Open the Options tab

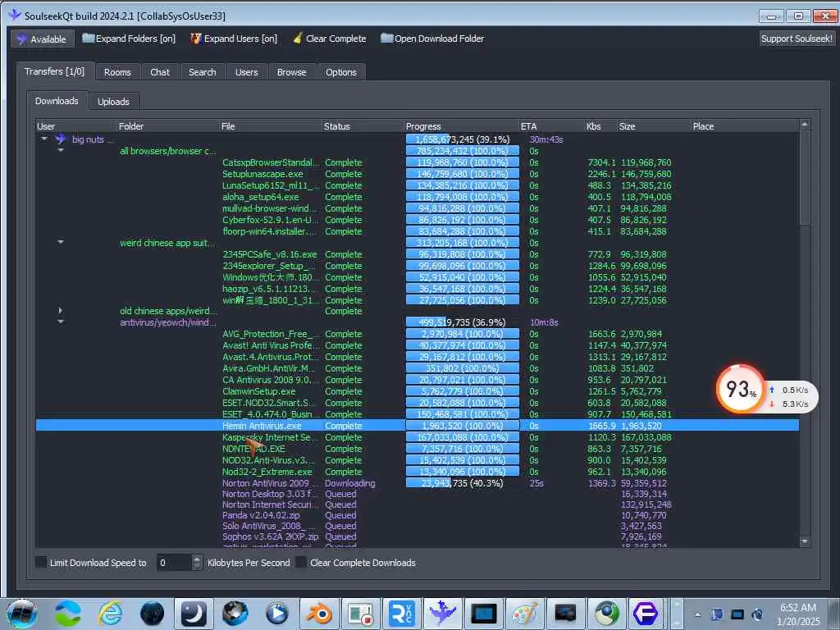340,72
